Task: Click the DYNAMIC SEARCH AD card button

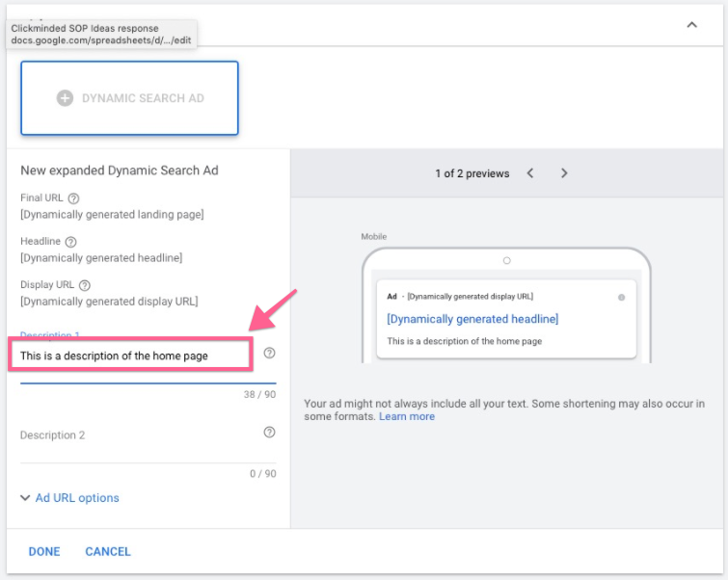Action: (x=129, y=98)
